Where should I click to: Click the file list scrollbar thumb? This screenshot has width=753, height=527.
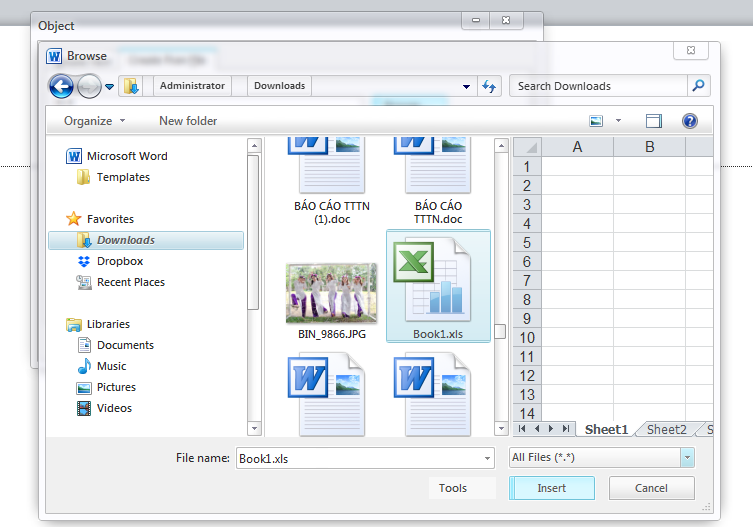point(500,331)
